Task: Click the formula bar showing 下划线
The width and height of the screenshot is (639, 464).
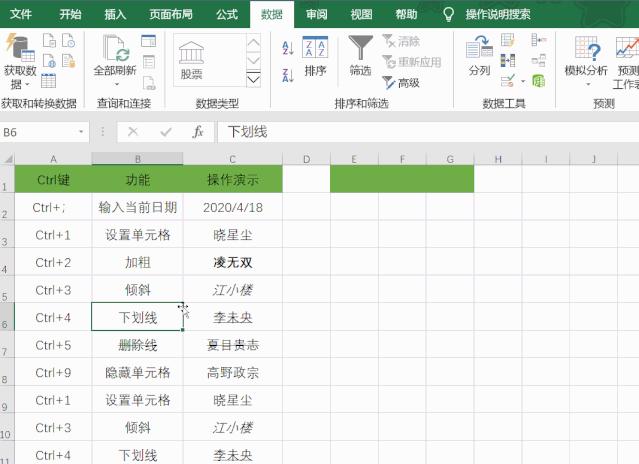Action: (428, 132)
